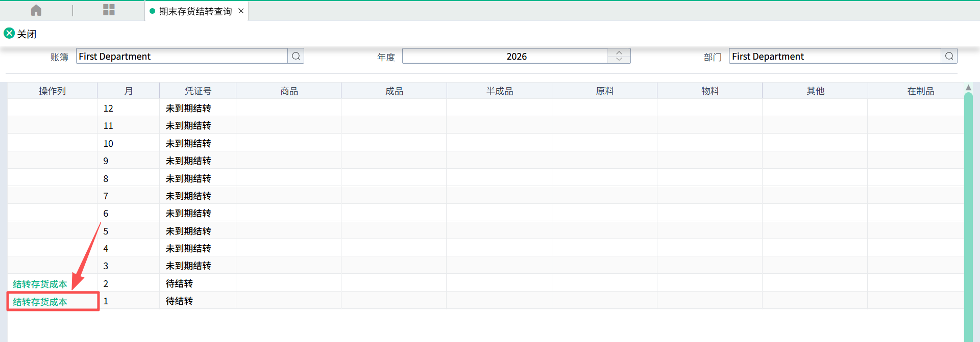This screenshot has width=980, height=342.
Task: Click the green 关闭 close icon
Action: (x=9, y=34)
